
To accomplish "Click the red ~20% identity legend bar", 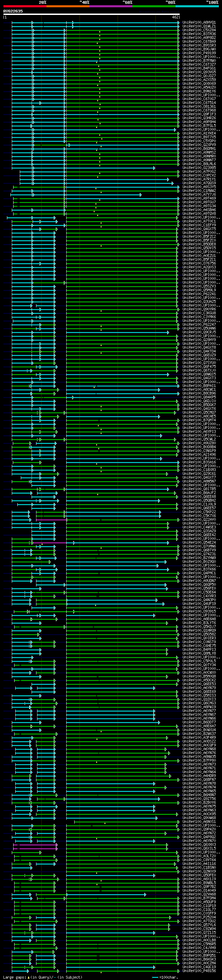I will click(x=25, y=6).
